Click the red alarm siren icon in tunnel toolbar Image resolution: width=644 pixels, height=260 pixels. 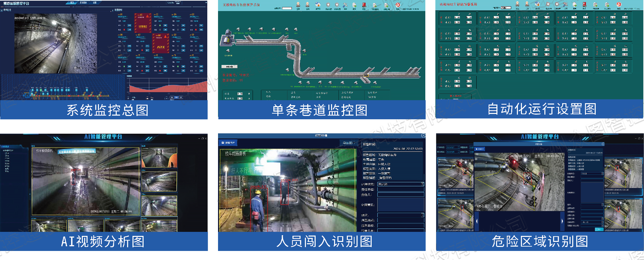[364, 5]
